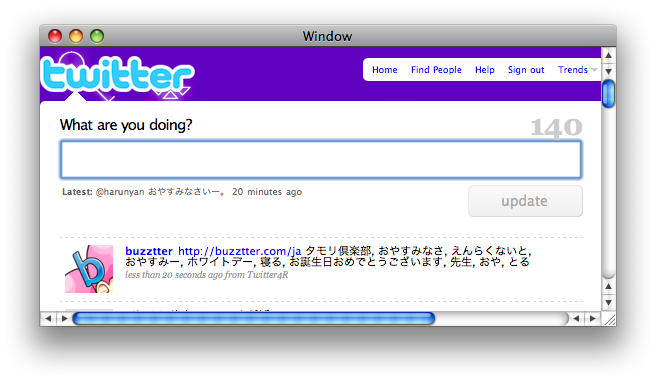
Task: Click the @harunyan latest status text
Action: coord(161,192)
